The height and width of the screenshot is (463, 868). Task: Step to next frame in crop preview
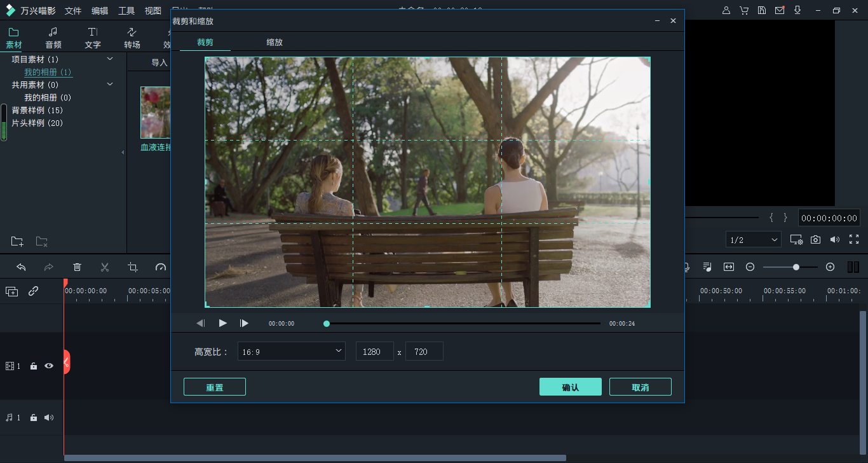coord(244,323)
